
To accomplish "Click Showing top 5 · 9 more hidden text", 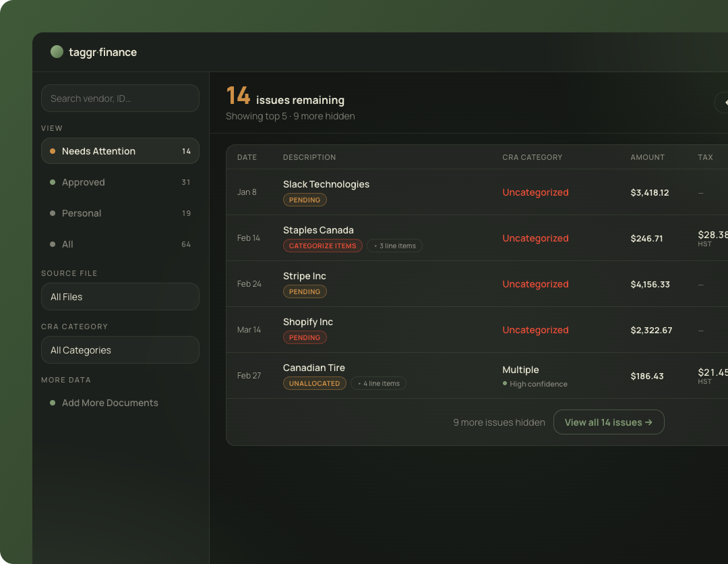I will click(x=290, y=116).
